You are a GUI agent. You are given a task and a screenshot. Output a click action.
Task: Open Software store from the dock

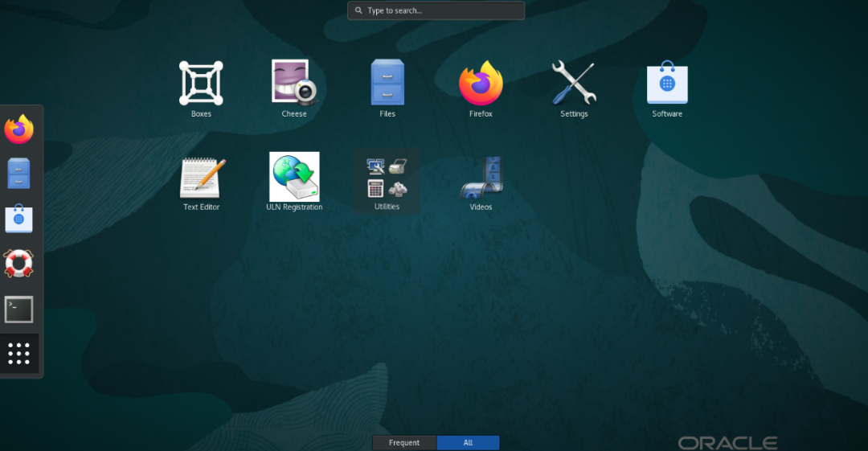(x=18, y=219)
